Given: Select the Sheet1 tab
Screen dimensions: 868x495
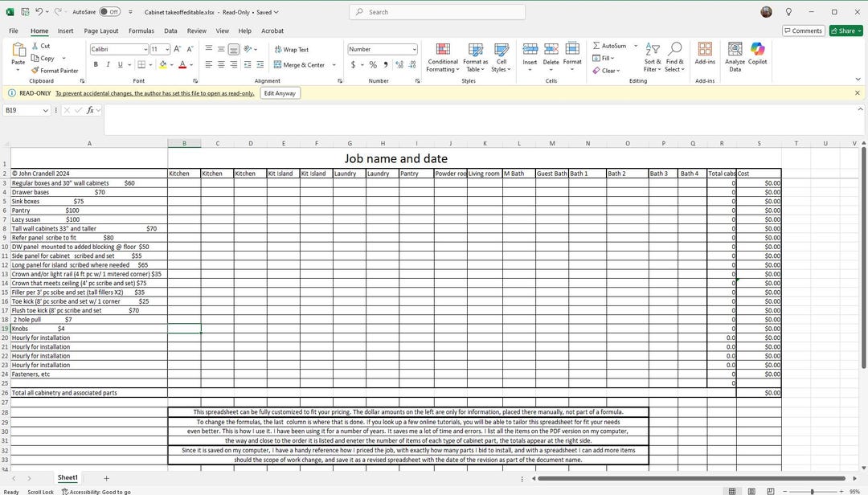Looking at the screenshot, I should (68, 477).
